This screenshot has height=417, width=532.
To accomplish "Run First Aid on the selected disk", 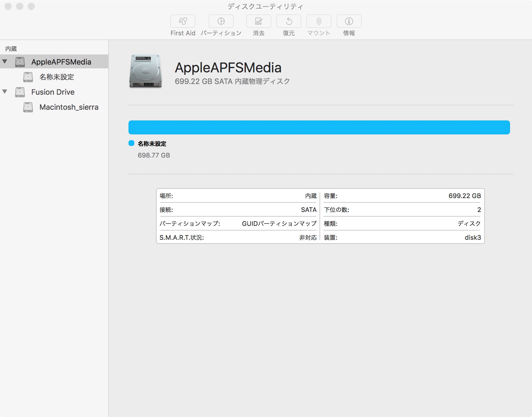I will click(183, 21).
